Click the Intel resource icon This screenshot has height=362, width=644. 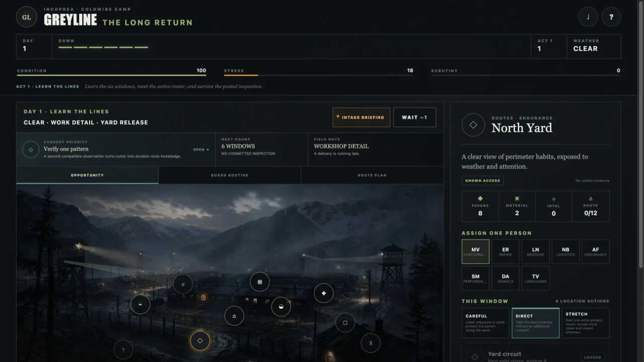pos(553,199)
